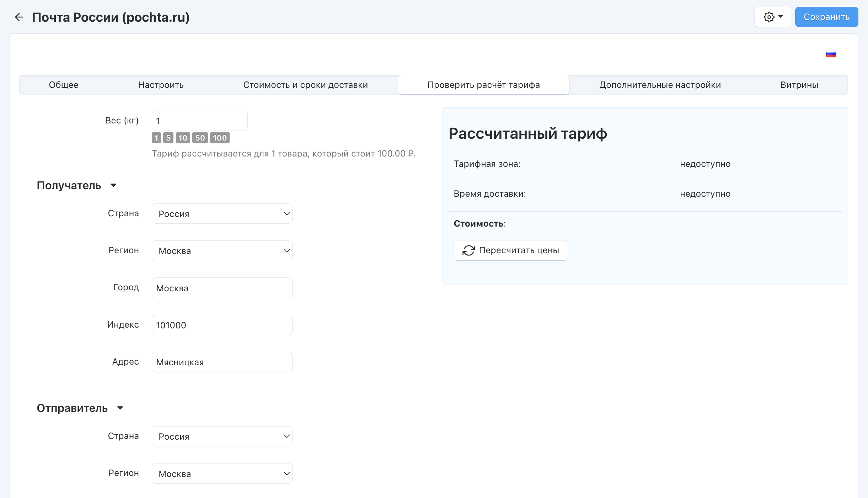Screen dimensions: 868x498
Task: Pick the 50 kg weight preset
Action: 200,138
